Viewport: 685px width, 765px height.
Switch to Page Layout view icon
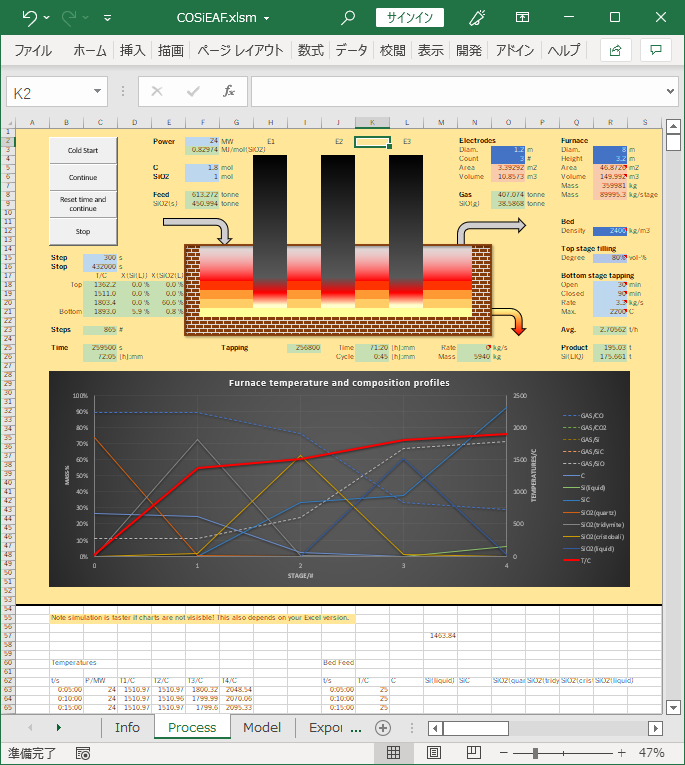[433, 753]
